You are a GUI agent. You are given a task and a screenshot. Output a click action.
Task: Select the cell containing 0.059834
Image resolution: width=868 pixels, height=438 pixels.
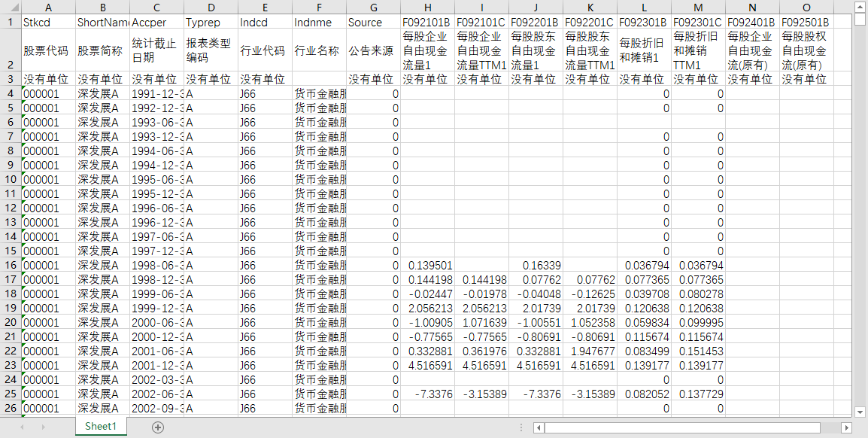tap(645, 323)
